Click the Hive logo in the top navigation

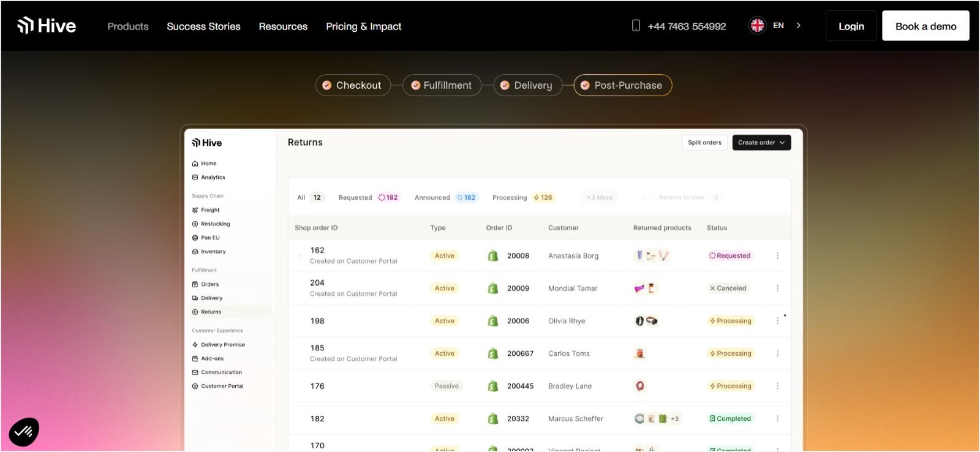[x=47, y=26]
